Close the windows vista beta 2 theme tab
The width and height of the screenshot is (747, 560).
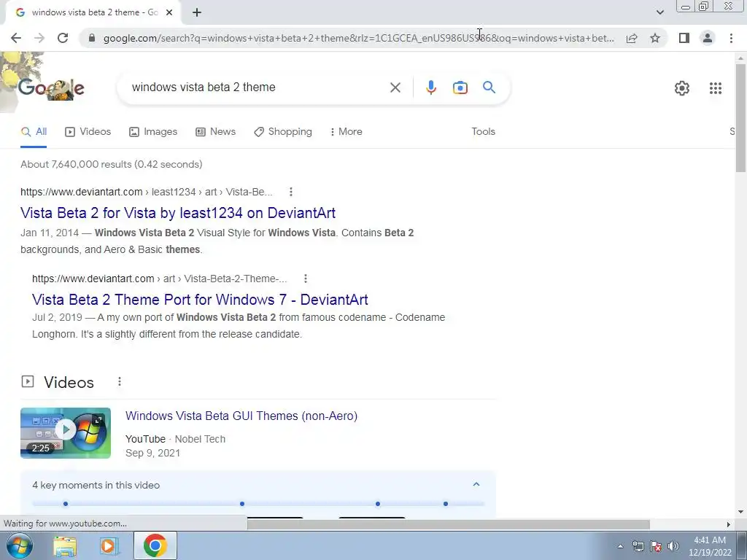(x=169, y=12)
